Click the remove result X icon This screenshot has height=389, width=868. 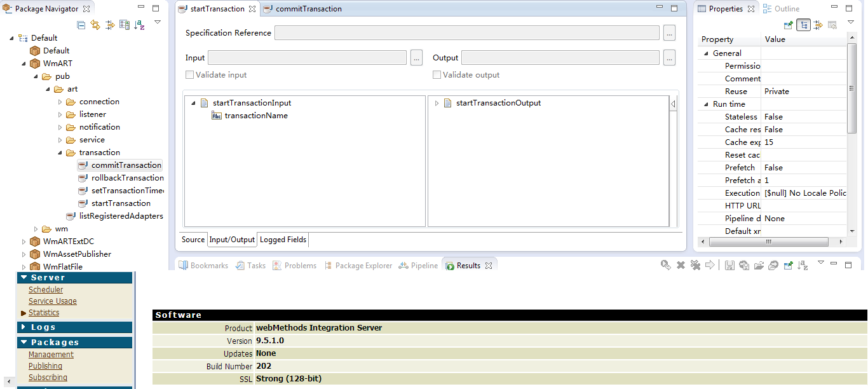point(681,265)
